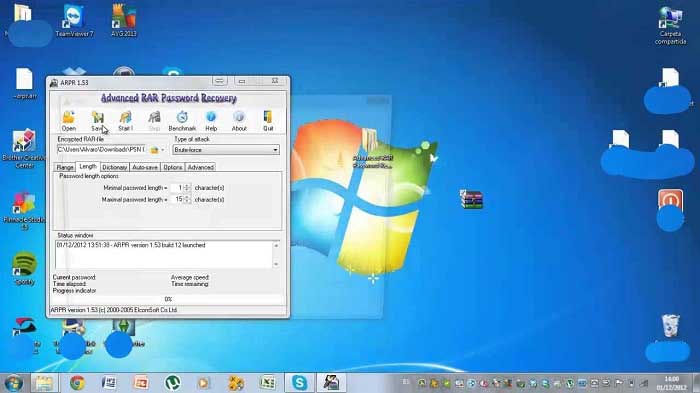This screenshot has height=393, width=700.
Task: Browse for encrypted RAR file folder icon
Action: [x=154, y=150]
